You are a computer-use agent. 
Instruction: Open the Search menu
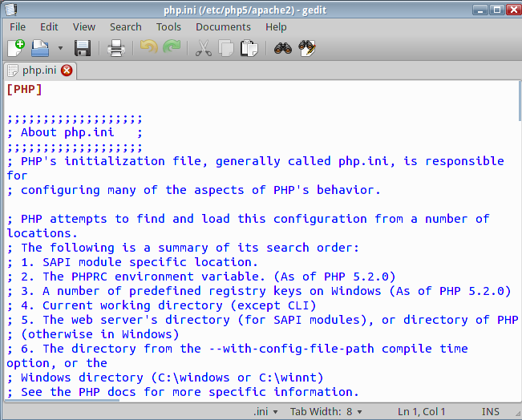[x=126, y=27]
